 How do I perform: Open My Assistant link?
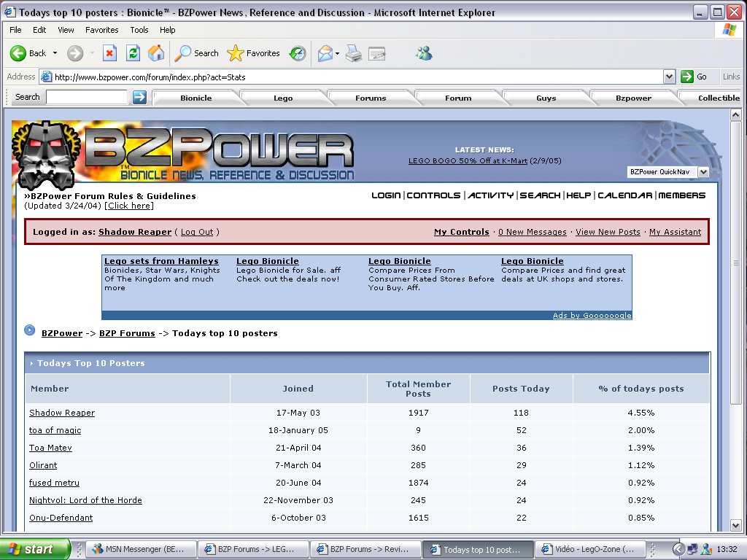tap(675, 232)
